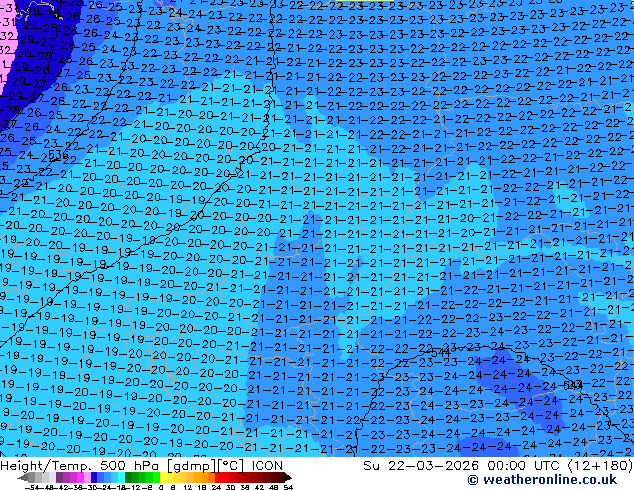The image size is (634, 490).
Task: Click the "00:00 UTC" time label
Action: 525,466
